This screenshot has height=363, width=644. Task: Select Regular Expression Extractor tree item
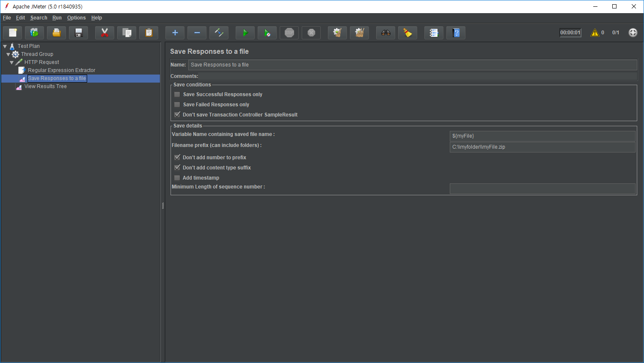click(61, 70)
